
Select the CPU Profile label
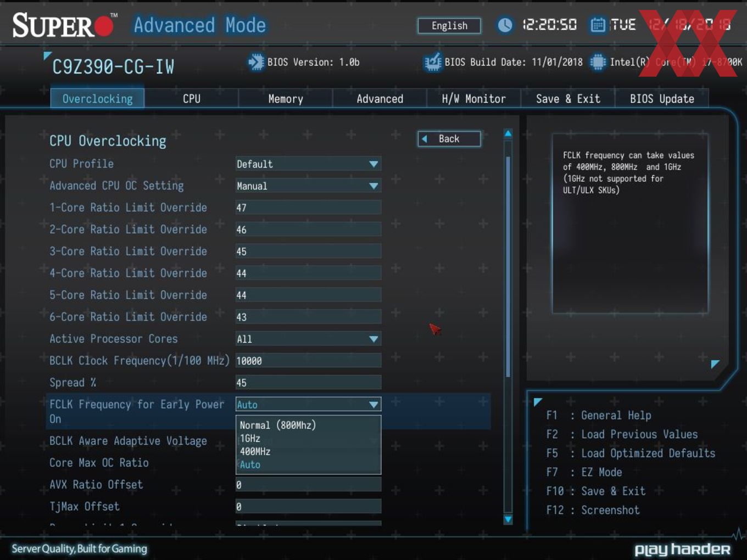click(81, 164)
